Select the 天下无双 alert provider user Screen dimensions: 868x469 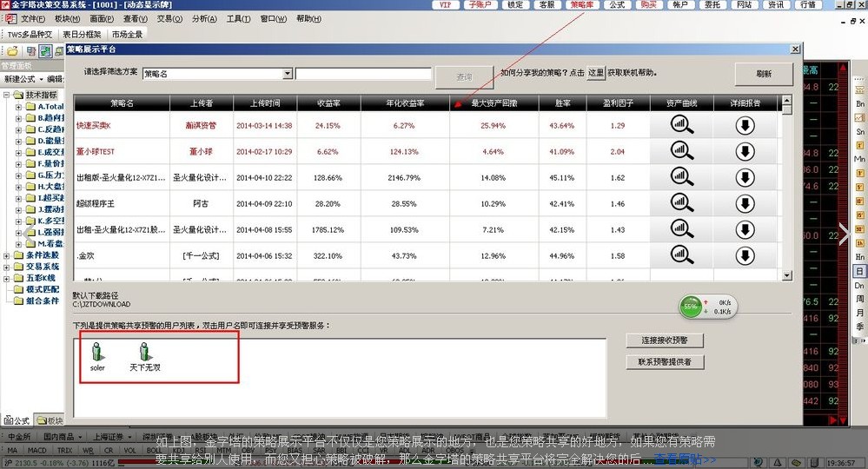(x=145, y=356)
